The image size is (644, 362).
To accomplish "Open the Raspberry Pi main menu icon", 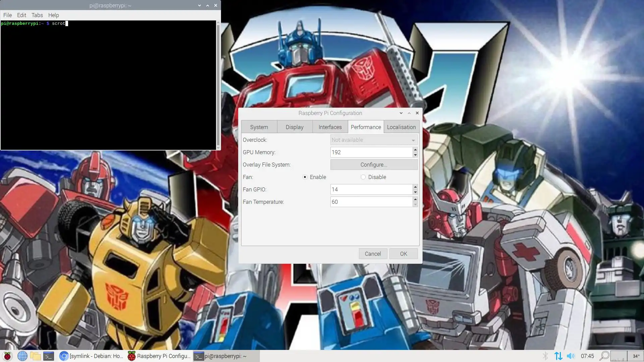I will click(x=7, y=356).
